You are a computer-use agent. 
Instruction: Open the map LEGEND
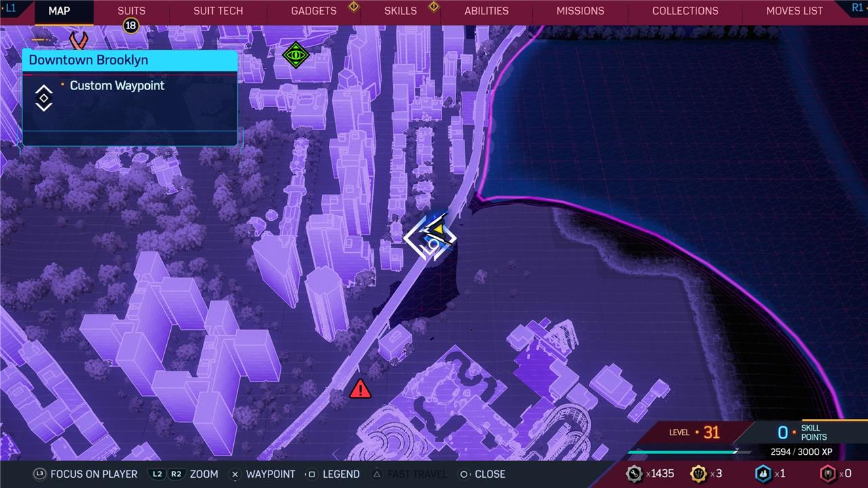click(333, 474)
